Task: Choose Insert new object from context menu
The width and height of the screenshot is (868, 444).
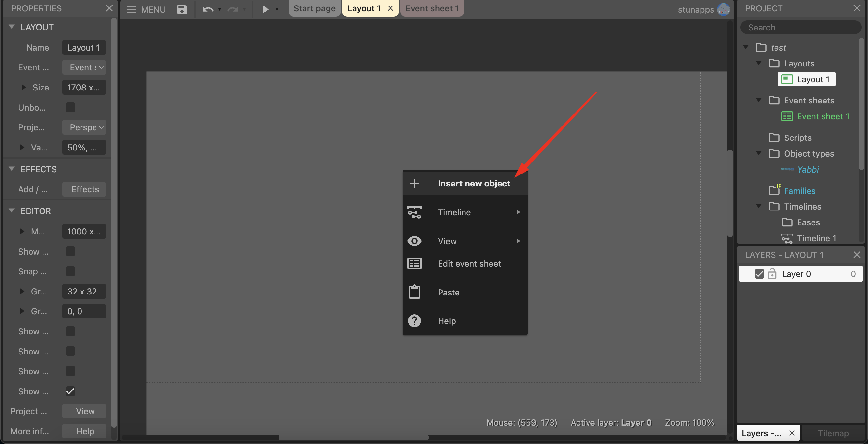Action: pyautogui.click(x=473, y=184)
